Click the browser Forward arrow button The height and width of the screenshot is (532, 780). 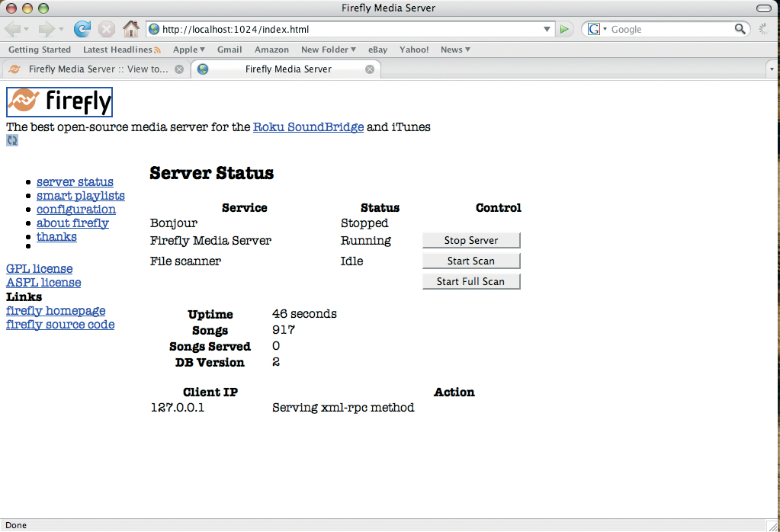(x=47, y=29)
